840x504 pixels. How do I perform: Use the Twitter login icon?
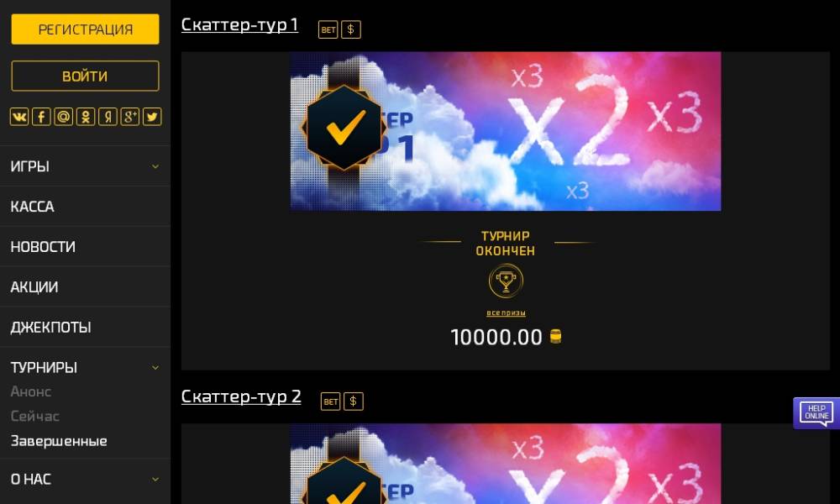[152, 116]
